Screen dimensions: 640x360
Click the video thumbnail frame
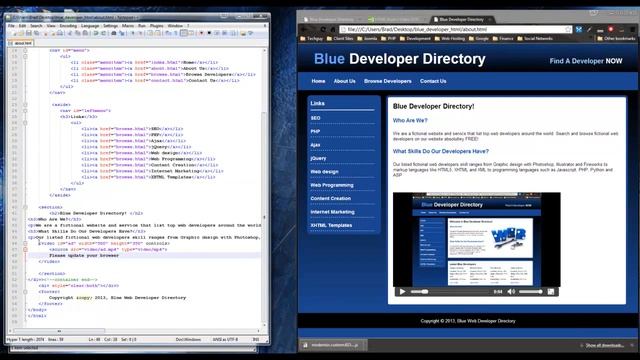pyautogui.click(x=477, y=240)
